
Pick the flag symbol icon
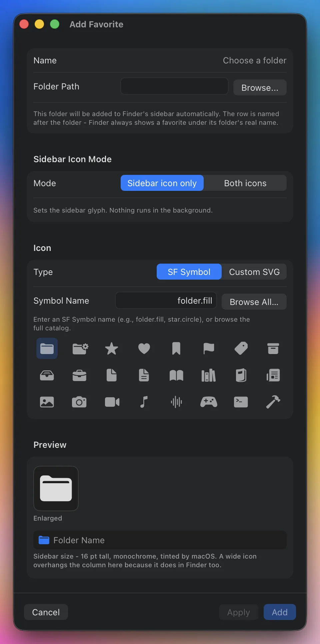pos(209,348)
